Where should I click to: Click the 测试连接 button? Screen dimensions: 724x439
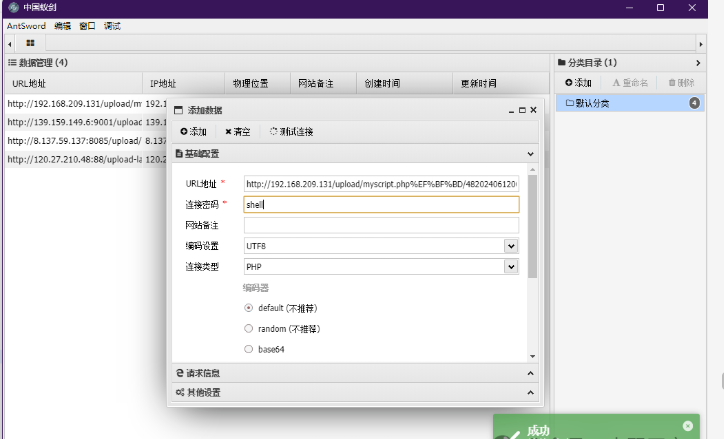tap(291, 132)
